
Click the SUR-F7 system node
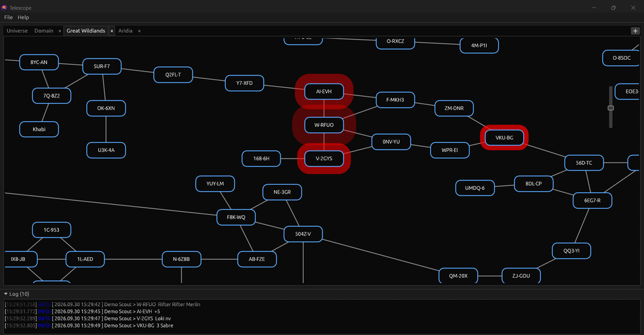102,67
